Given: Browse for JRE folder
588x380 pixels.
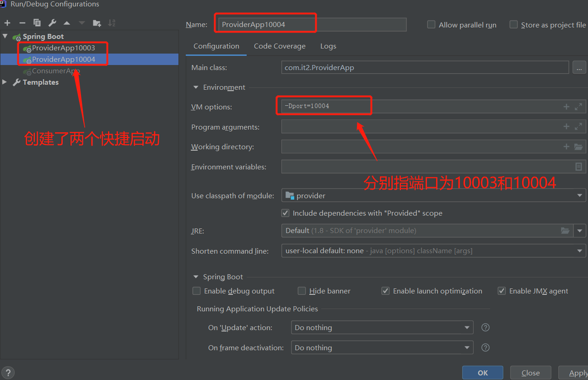Looking at the screenshot, I should coord(566,231).
